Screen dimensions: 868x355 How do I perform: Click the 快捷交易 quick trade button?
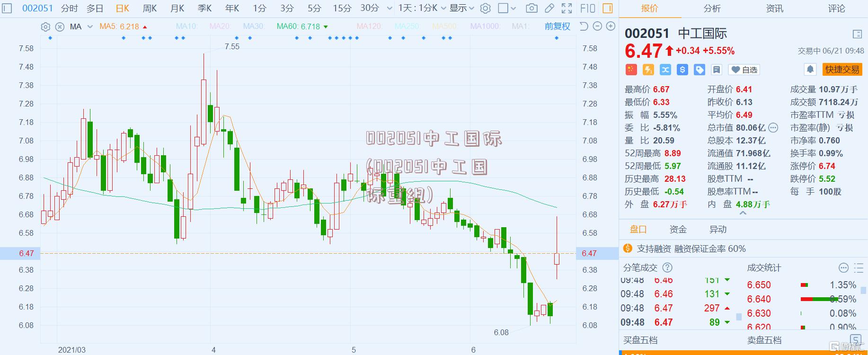coord(842,70)
